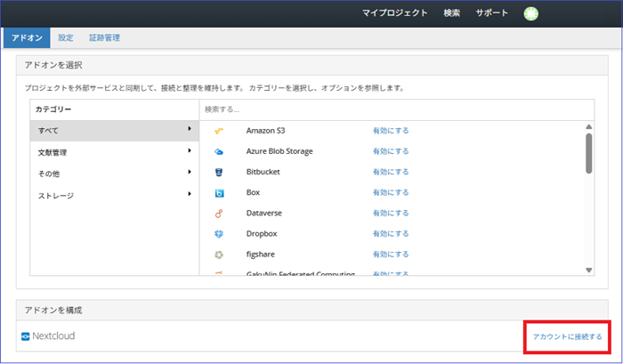Select the すべて category
The width and height of the screenshot is (623, 364).
coord(115,131)
